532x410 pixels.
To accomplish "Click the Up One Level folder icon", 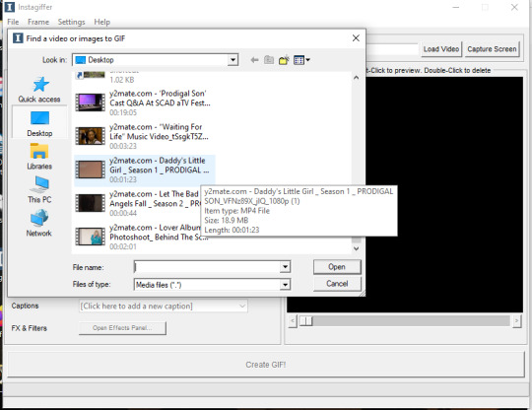I will click(x=269, y=60).
